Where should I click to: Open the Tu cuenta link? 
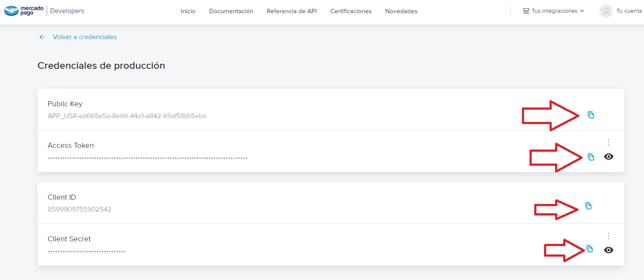pyautogui.click(x=629, y=11)
